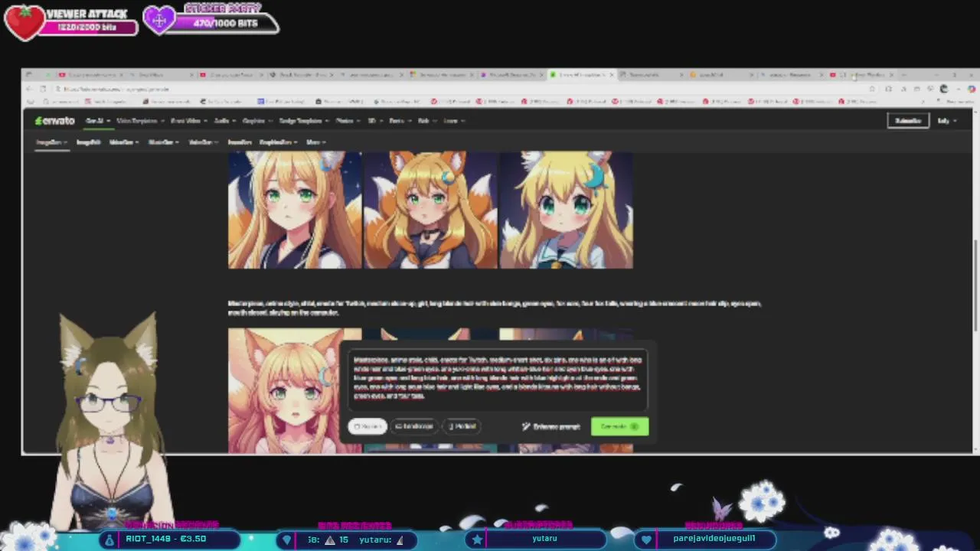Click the Subscribe button
The image size is (980, 551).
(908, 121)
